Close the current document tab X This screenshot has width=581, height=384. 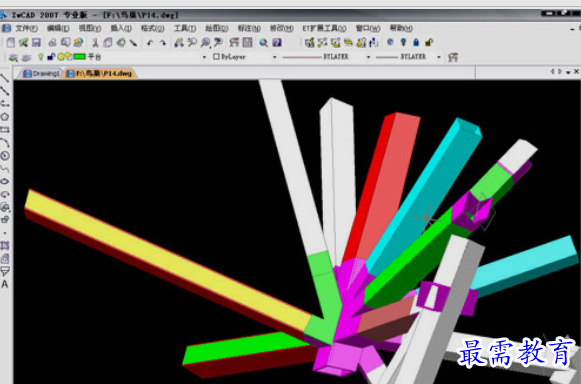[x=576, y=72]
